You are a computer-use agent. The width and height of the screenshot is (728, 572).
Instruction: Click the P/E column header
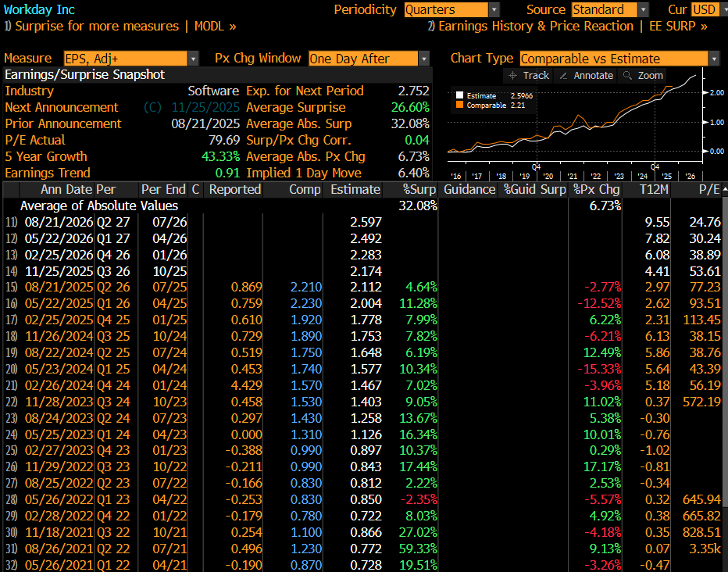[x=709, y=189]
